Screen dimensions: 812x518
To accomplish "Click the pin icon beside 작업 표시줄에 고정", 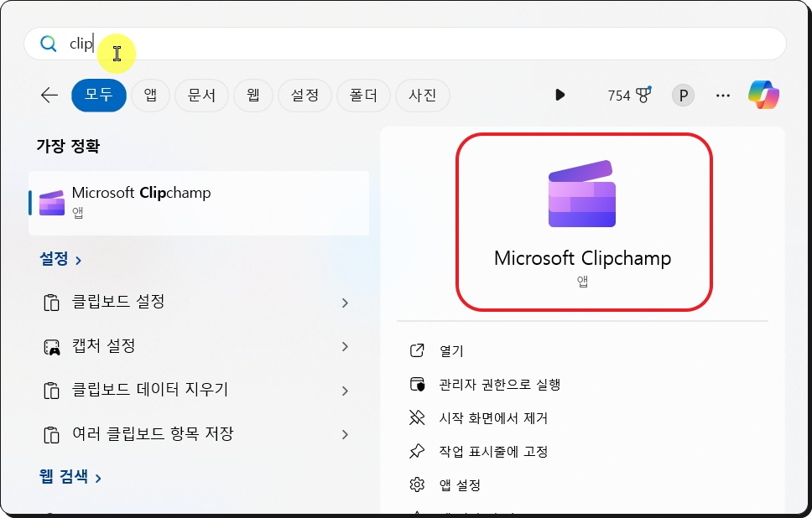I will (x=417, y=451).
